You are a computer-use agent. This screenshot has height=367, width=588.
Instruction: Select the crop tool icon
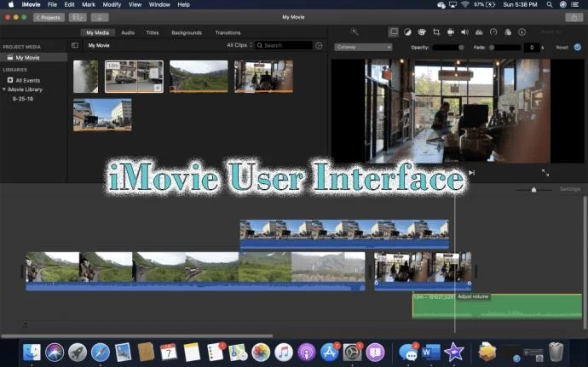[436, 32]
